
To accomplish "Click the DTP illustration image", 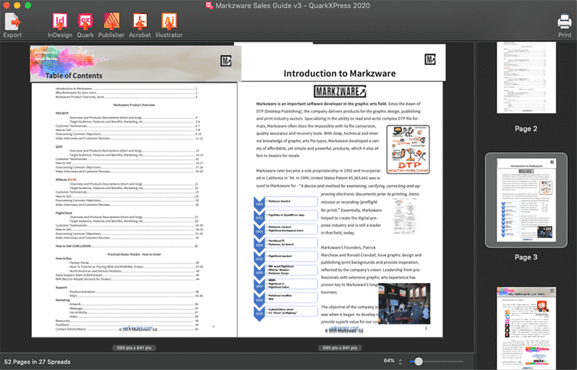I will pyautogui.click(x=408, y=149).
